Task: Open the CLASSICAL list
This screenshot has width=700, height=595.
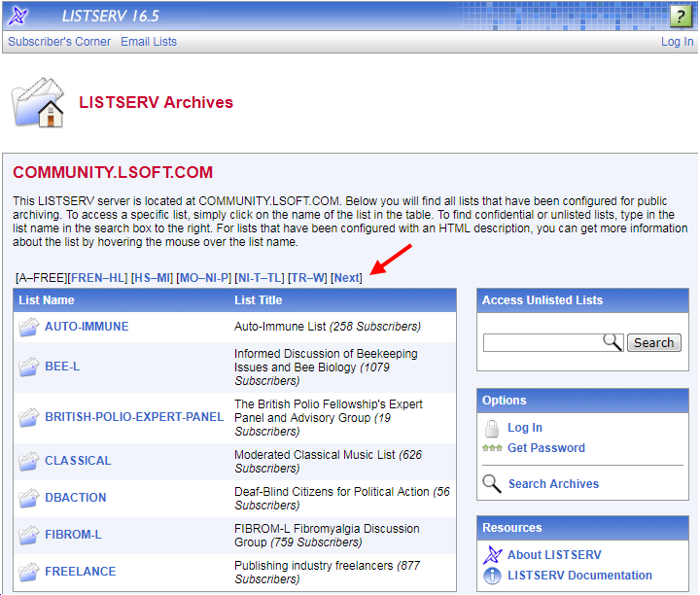Action: pos(78,461)
